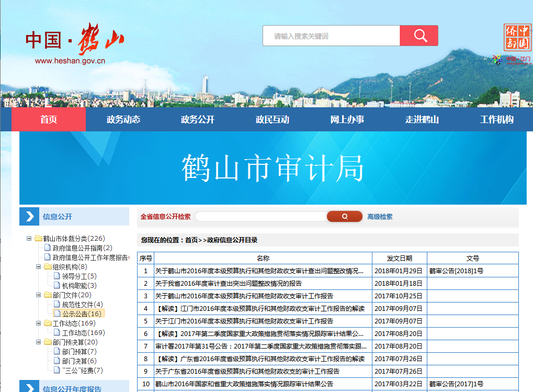This screenshot has width=533, height=392.
Task: Open the 政务公开 navigation menu item
Action: click(x=197, y=120)
